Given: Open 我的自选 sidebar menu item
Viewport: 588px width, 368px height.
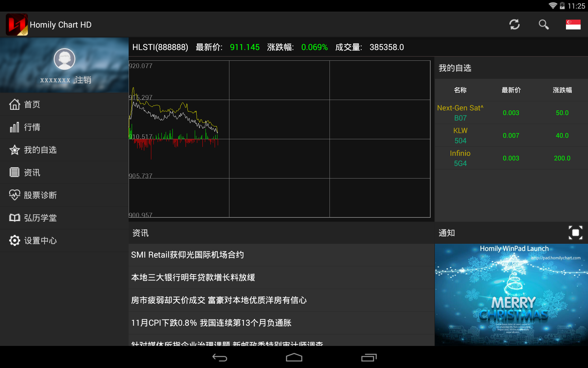Looking at the screenshot, I should point(64,150).
